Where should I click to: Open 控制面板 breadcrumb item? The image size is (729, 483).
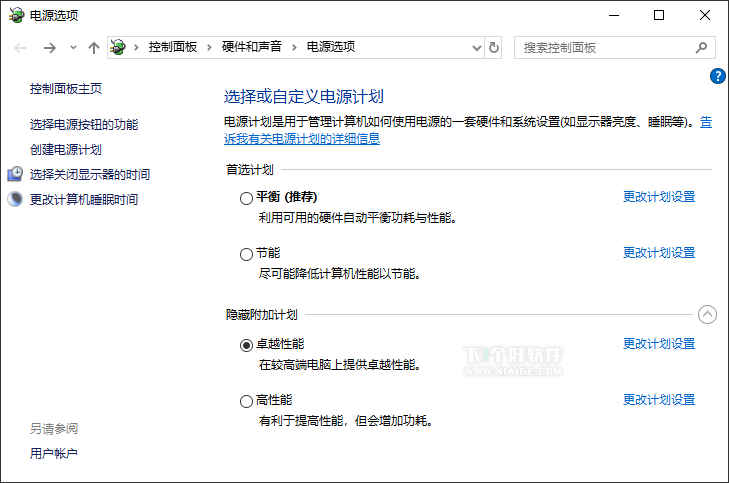173,47
